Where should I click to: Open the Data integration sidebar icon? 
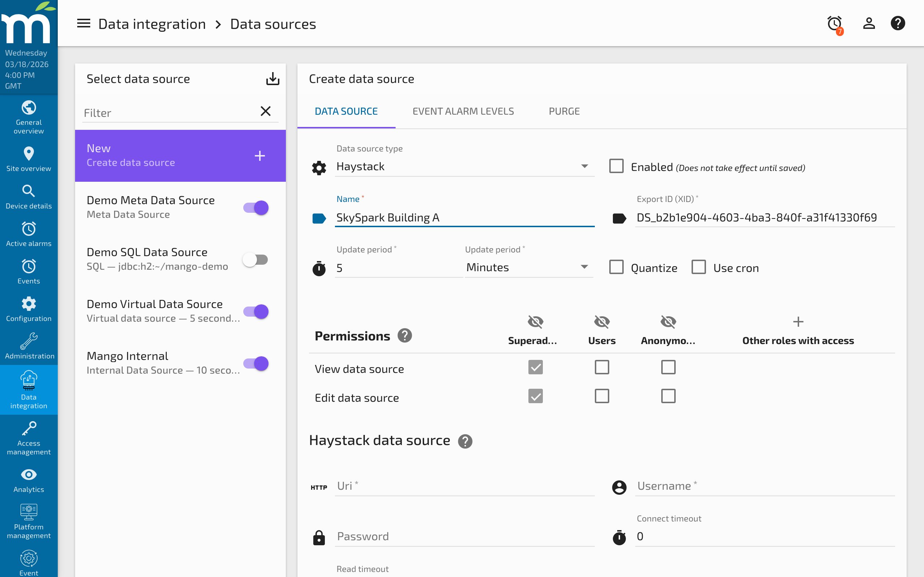29,389
